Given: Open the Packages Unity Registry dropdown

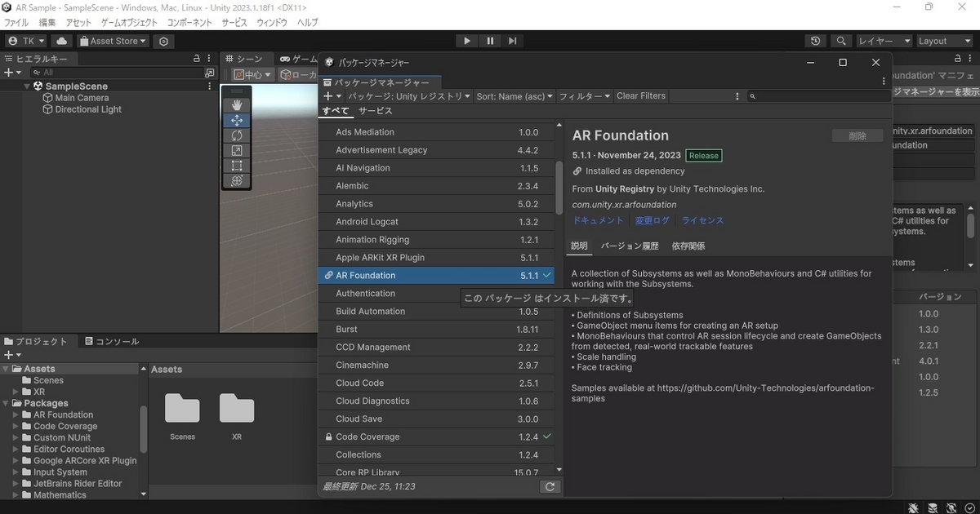Looking at the screenshot, I should tap(409, 96).
